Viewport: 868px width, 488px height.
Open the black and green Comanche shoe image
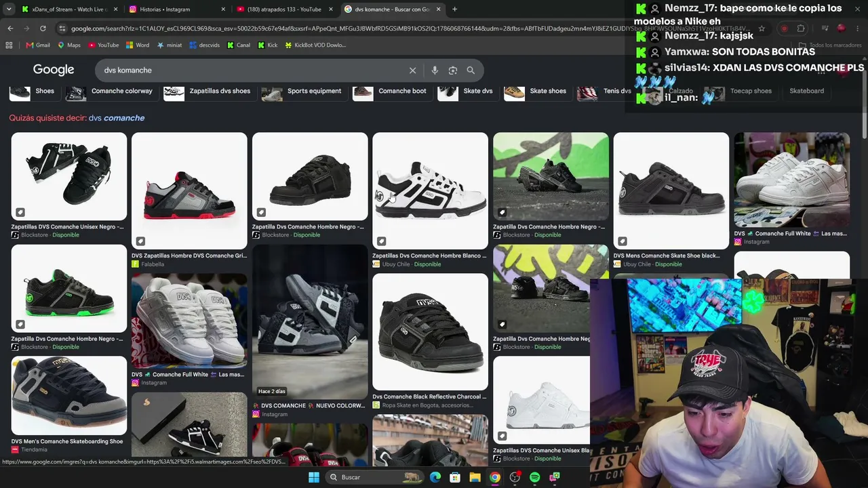coord(68,288)
